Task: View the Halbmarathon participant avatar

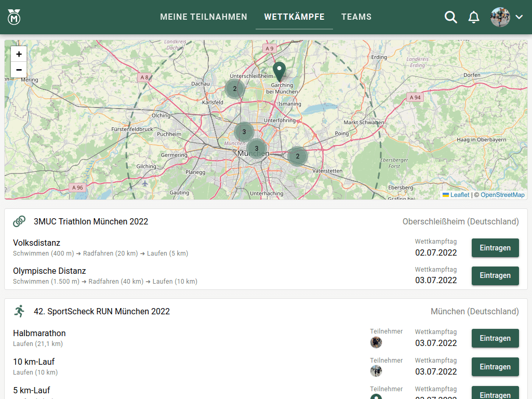Action: [376, 342]
